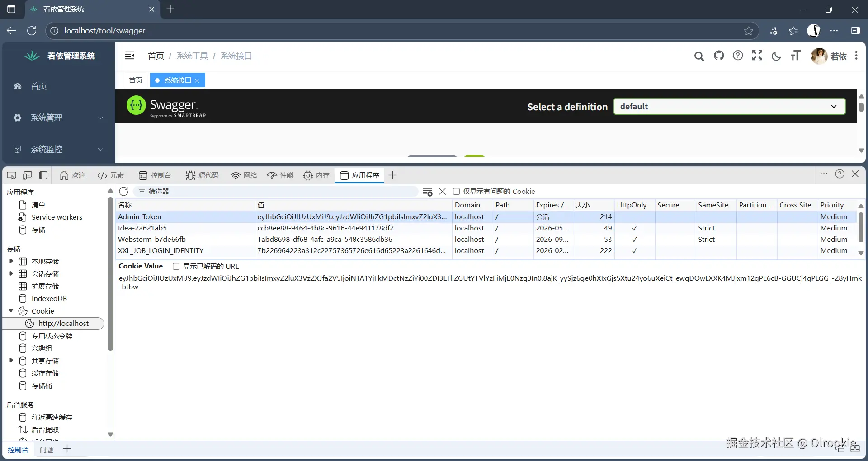Sort cookies by the Expires column header
This screenshot has width=868, height=461.
553,205
